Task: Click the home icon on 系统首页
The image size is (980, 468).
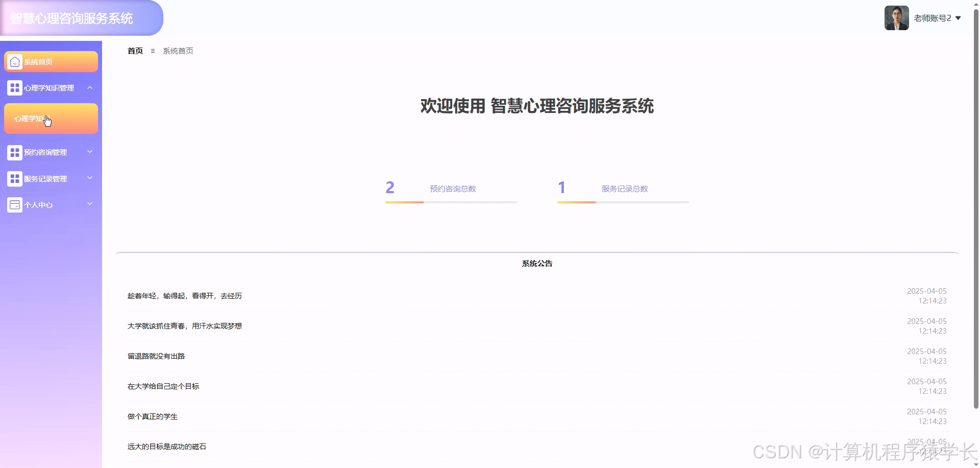Action: pyautogui.click(x=14, y=61)
